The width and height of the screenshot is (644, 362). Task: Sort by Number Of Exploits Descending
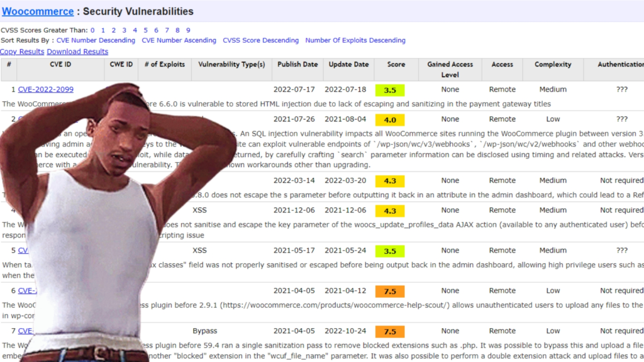[x=355, y=40]
